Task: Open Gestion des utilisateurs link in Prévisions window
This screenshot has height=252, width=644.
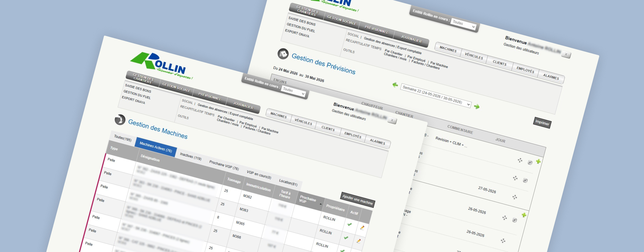Action: coord(521,49)
